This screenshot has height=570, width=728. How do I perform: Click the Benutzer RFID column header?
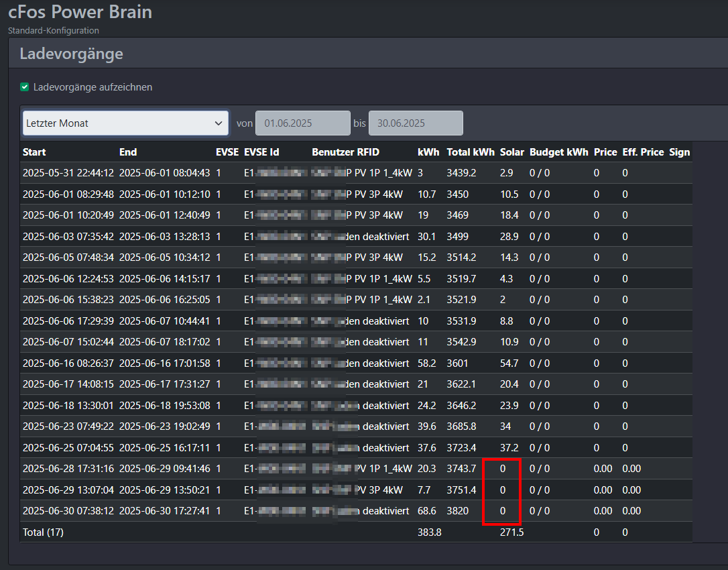[345, 152]
